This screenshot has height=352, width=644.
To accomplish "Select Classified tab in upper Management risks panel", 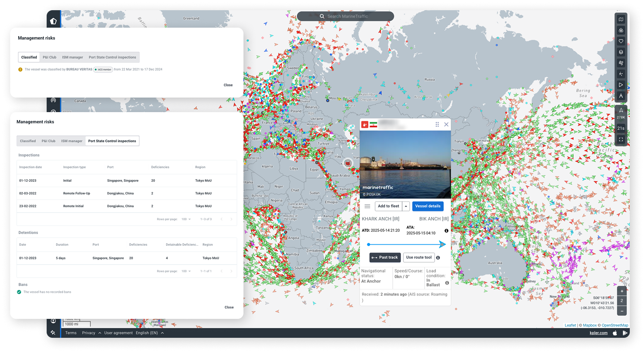I will coord(29,58).
